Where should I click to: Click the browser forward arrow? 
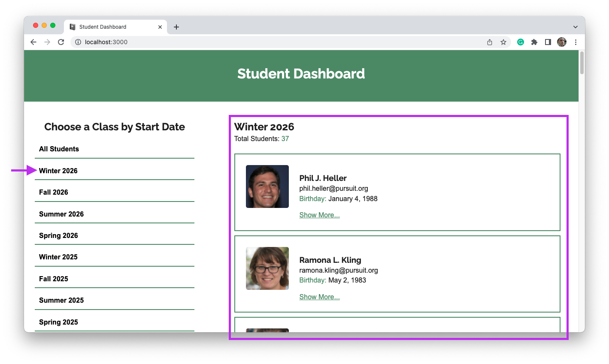tap(47, 42)
